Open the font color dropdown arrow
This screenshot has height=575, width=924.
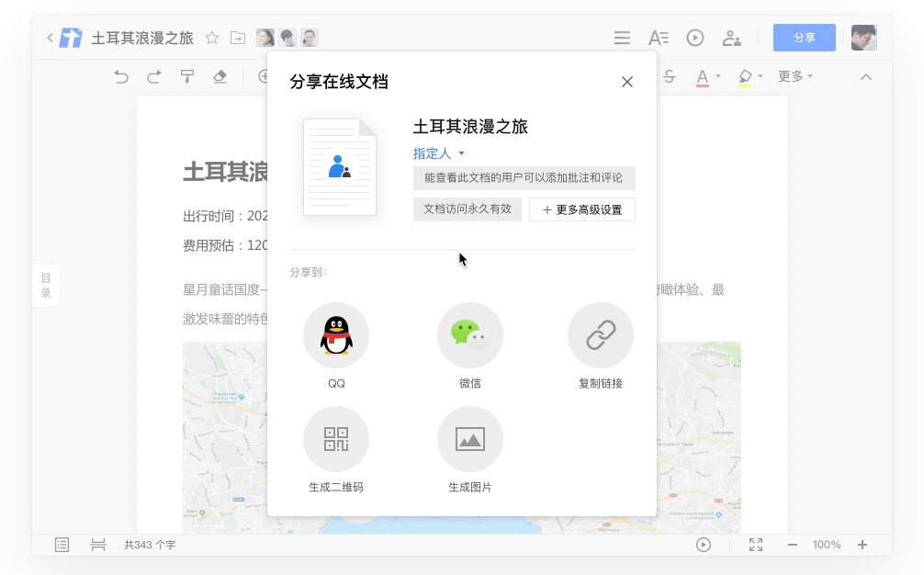[x=719, y=77]
